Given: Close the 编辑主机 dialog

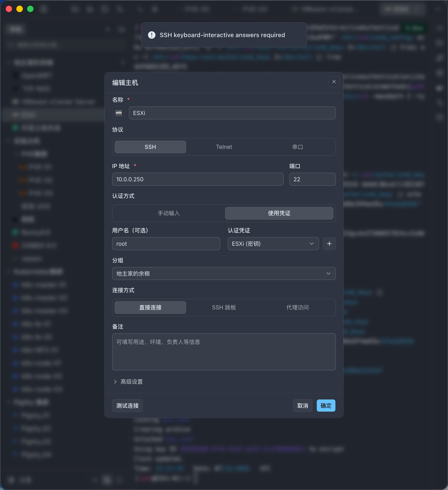Looking at the screenshot, I should point(334,82).
